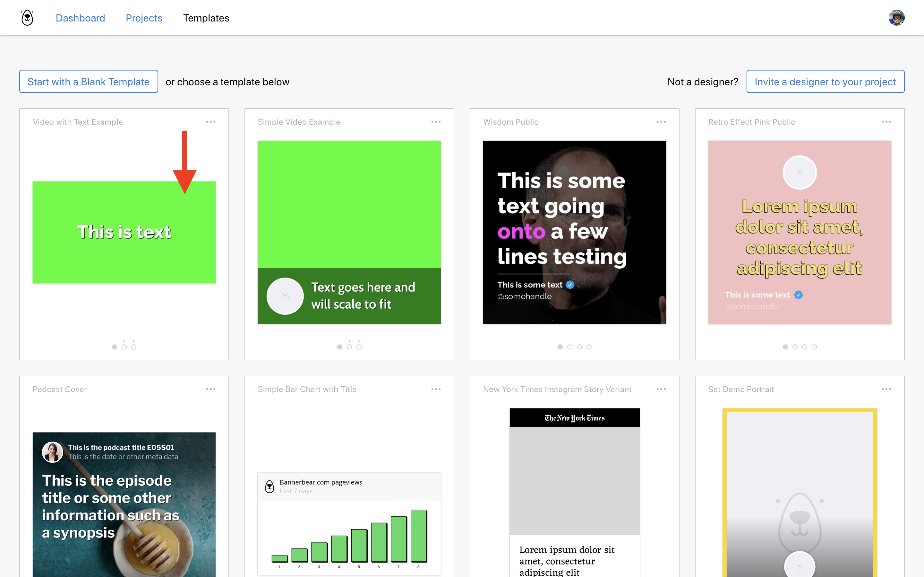Image resolution: width=924 pixels, height=577 pixels.
Task: Select third preview dot on Simple Video Example
Action: point(359,347)
